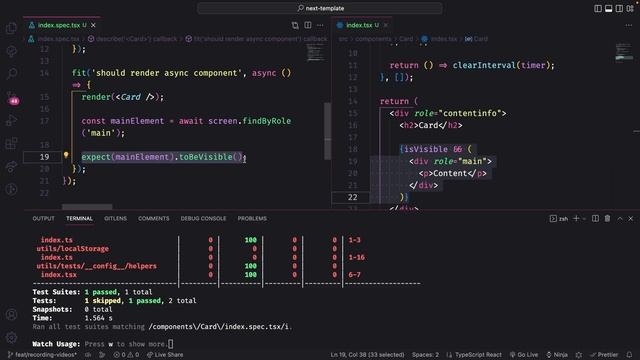The image size is (640, 360).
Task: Open Source Control view with pink badge
Action: point(12,98)
